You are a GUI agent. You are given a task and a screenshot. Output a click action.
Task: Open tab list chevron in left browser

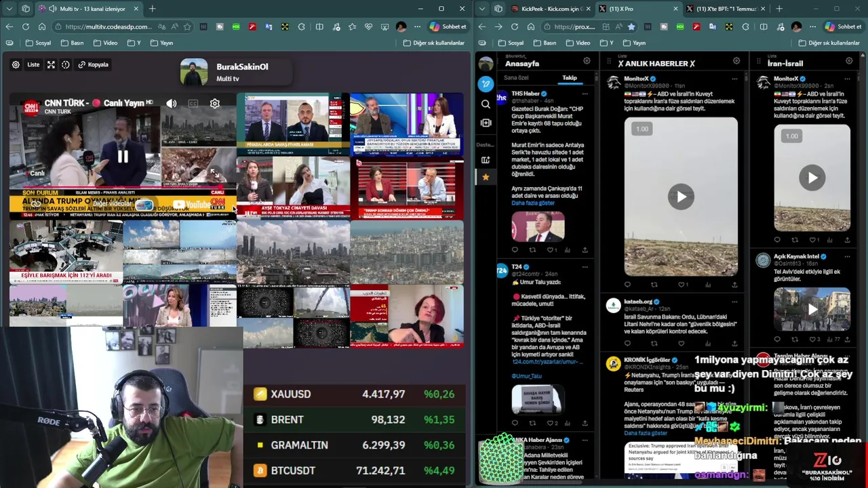coord(9,9)
